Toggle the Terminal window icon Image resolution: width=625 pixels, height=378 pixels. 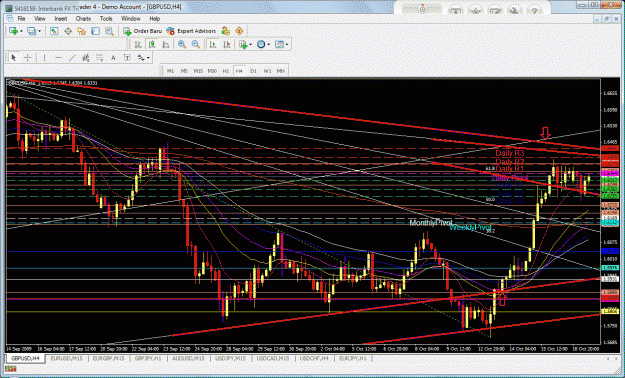pos(95,31)
